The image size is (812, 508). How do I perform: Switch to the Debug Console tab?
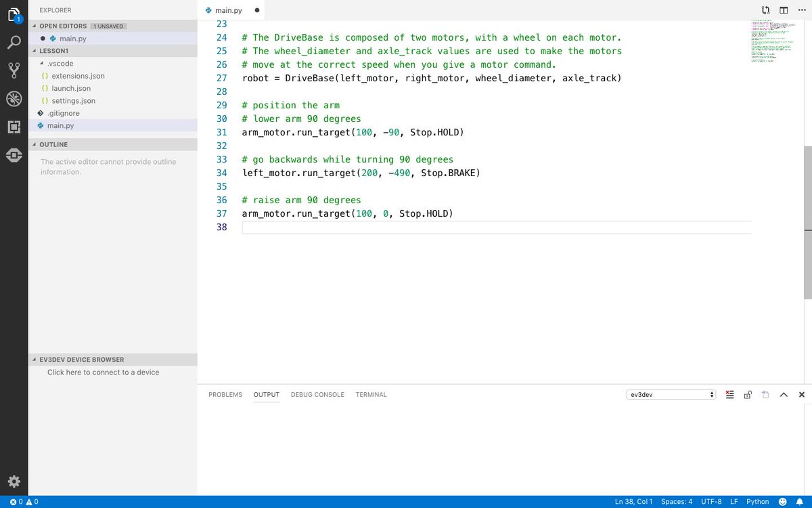317,394
